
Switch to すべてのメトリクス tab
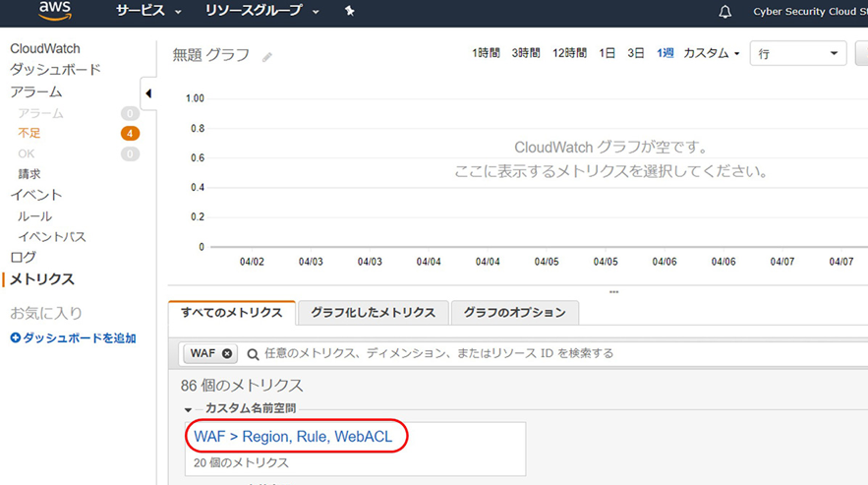click(x=231, y=313)
